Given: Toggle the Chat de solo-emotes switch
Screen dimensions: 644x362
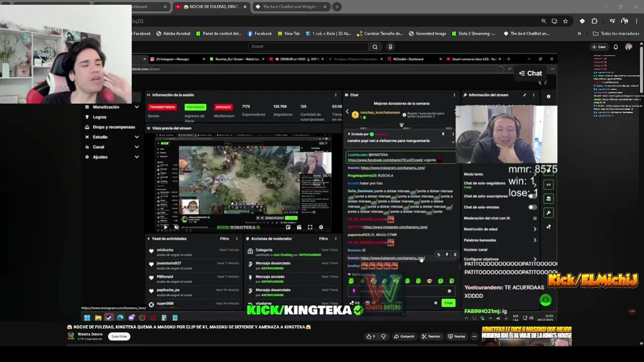Looking at the screenshot, I should pos(532,207).
